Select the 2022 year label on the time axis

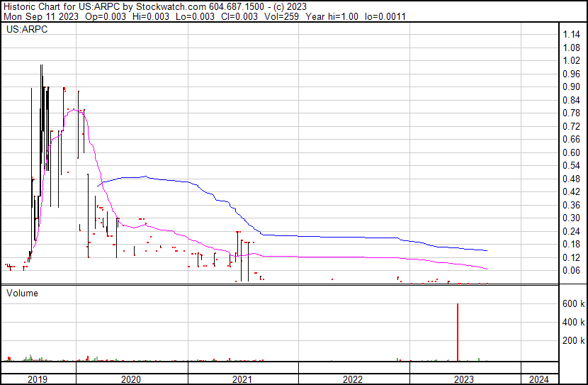point(353,379)
